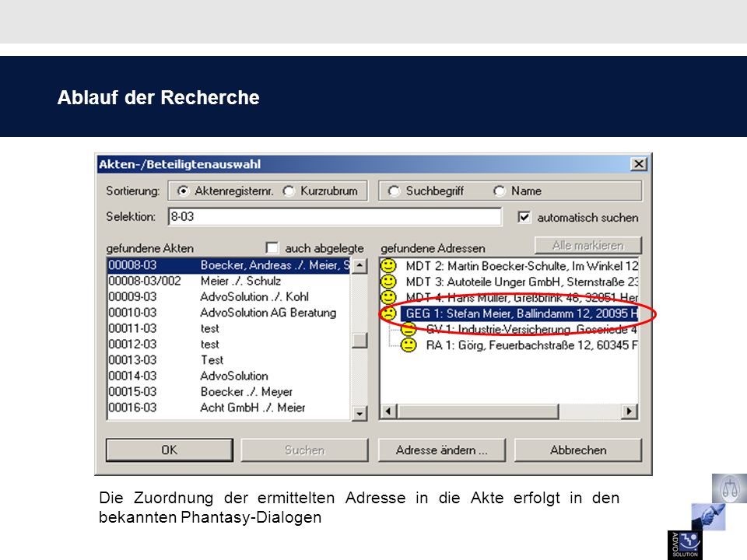Select file 00010-03 AdvoSolution AG Beratung

click(229, 313)
